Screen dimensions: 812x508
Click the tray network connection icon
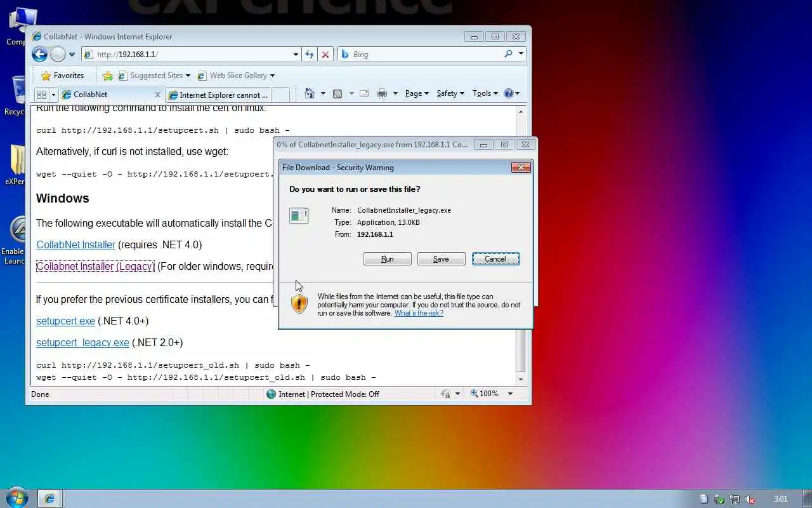(x=734, y=499)
